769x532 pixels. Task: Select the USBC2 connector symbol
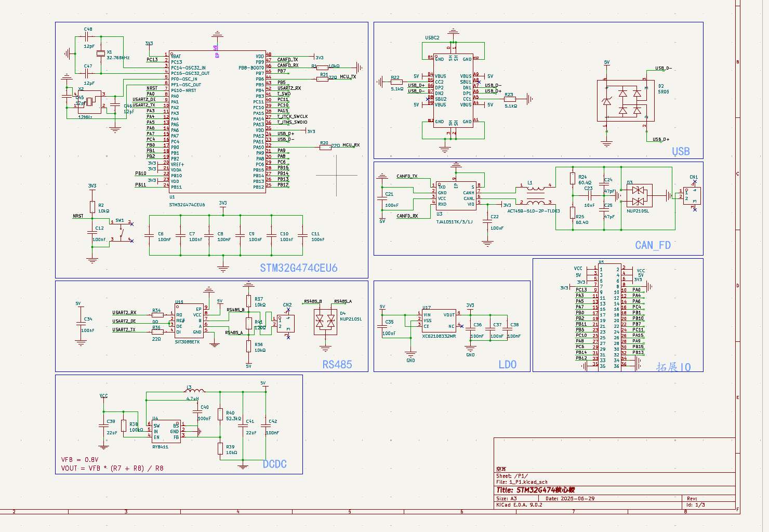click(453, 90)
